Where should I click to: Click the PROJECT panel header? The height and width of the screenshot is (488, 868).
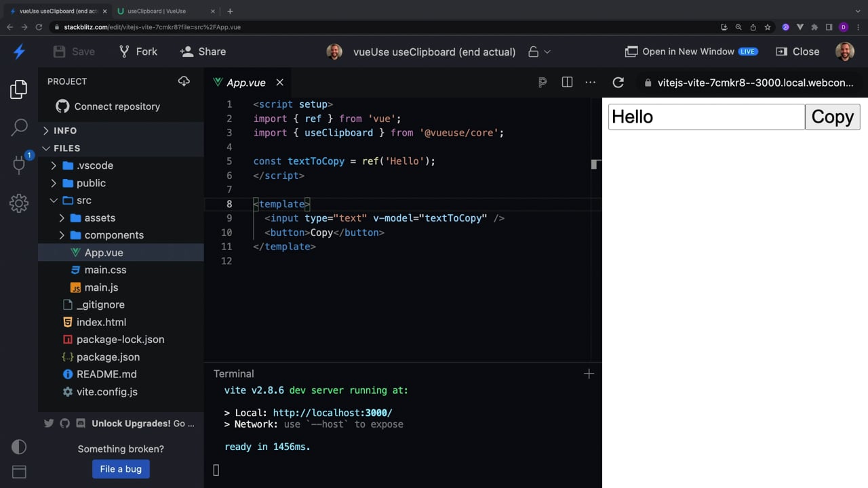pyautogui.click(x=67, y=81)
